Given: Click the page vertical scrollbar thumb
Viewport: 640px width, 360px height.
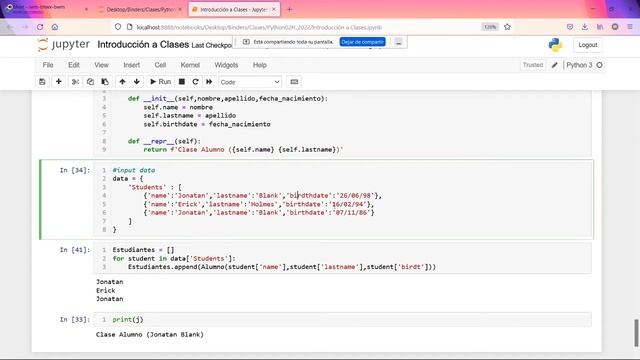Looking at the screenshot, I should coord(636,333).
